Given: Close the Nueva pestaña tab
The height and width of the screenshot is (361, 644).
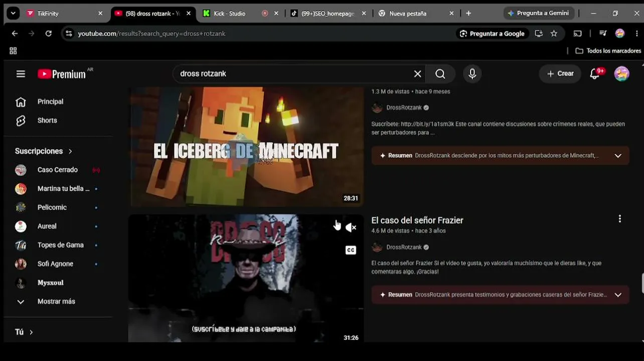Looking at the screenshot, I should tap(451, 14).
